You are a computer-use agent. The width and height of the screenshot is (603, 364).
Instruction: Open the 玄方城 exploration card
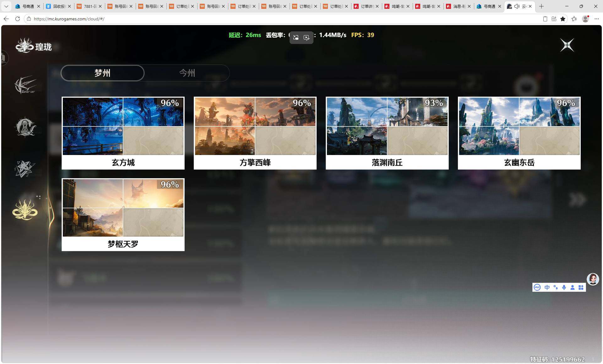point(123,133)
